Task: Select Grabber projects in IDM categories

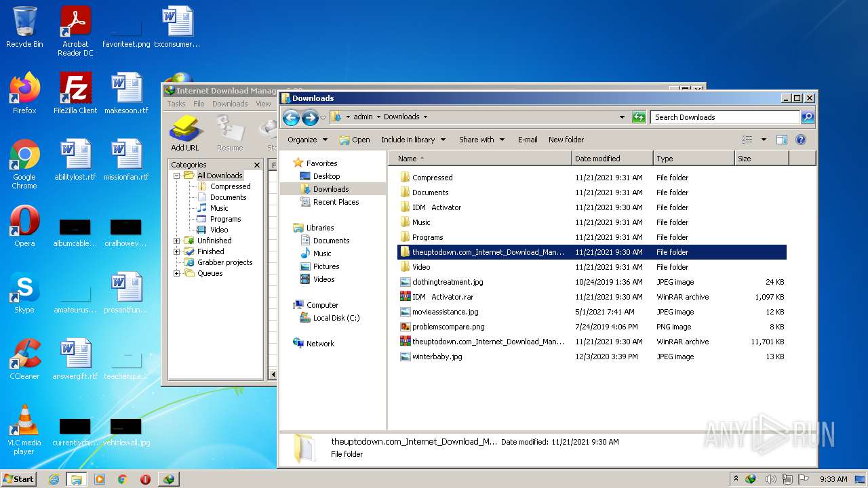Action: (x=224, y=262)
